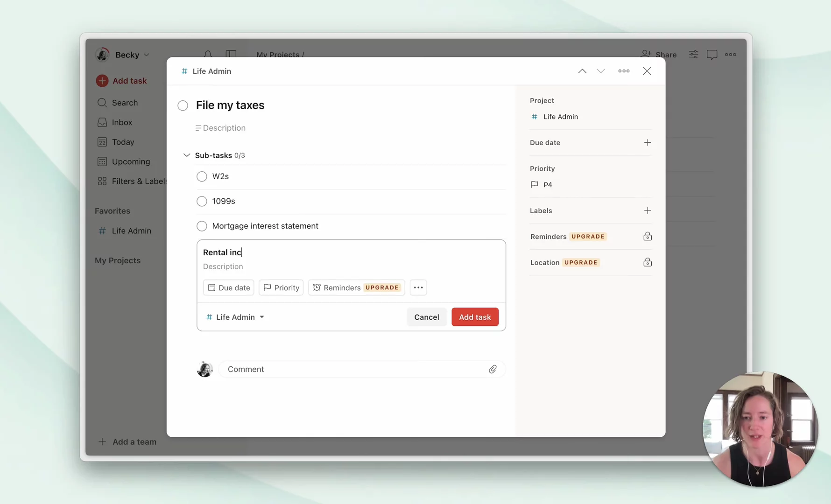Mark the W2s sub-task complete

point(202,176)
